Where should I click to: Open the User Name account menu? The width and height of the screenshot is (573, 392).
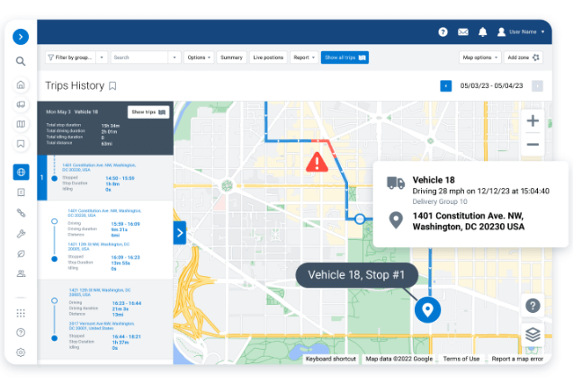click(x=521, y=32)
